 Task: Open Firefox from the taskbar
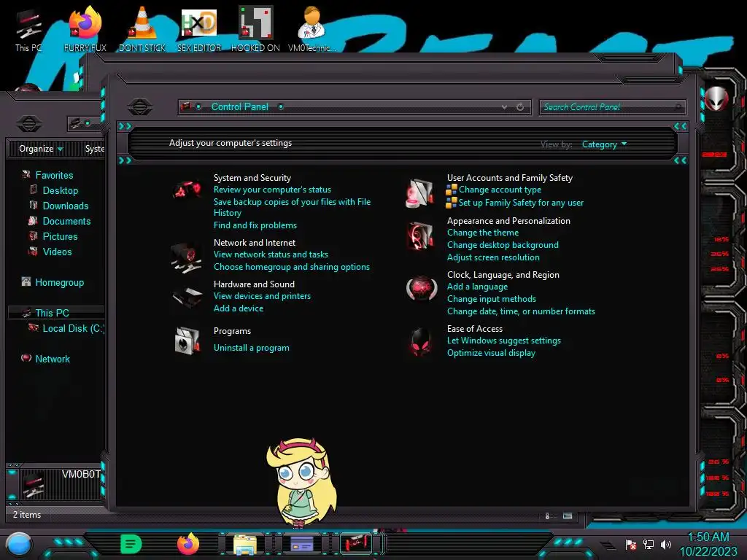coord(188,544)
